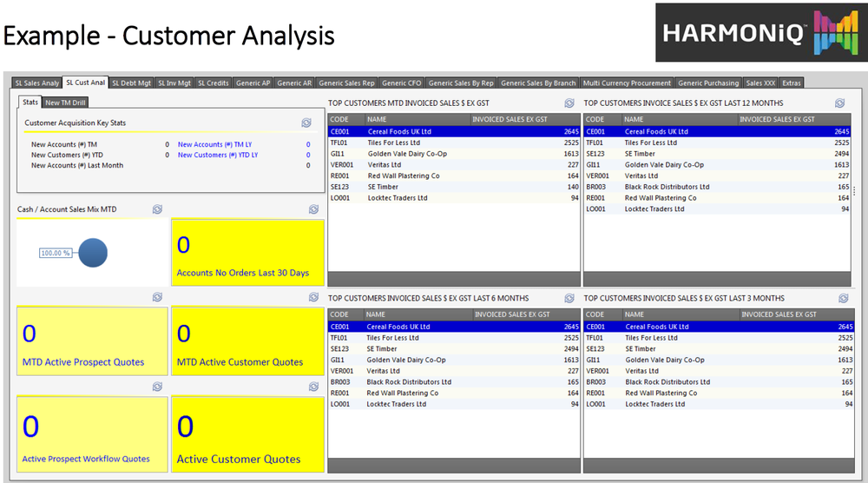Select the Stats sub-tab
Screen dimensions: 868x483
30,102
